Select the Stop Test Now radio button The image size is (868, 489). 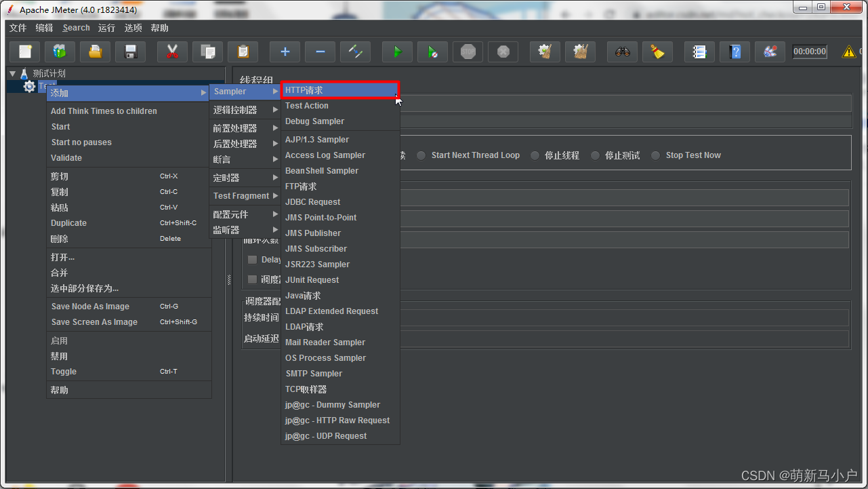click(x=655, y=155)
